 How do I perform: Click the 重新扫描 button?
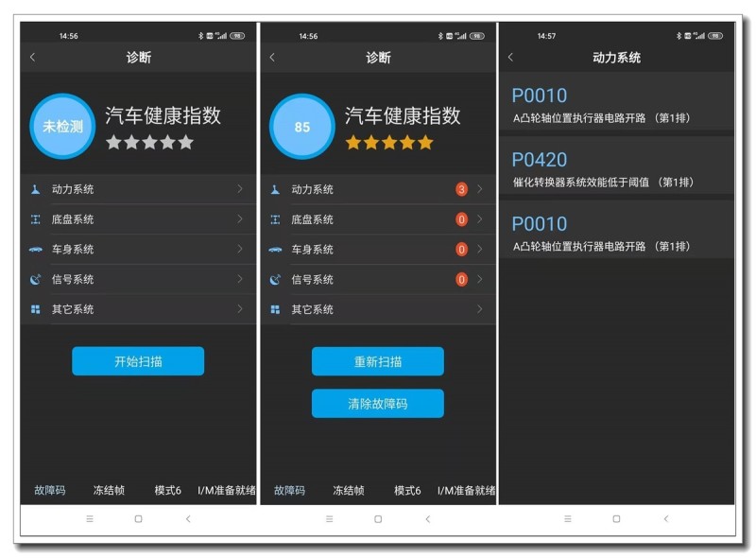(x=378, y=361)
